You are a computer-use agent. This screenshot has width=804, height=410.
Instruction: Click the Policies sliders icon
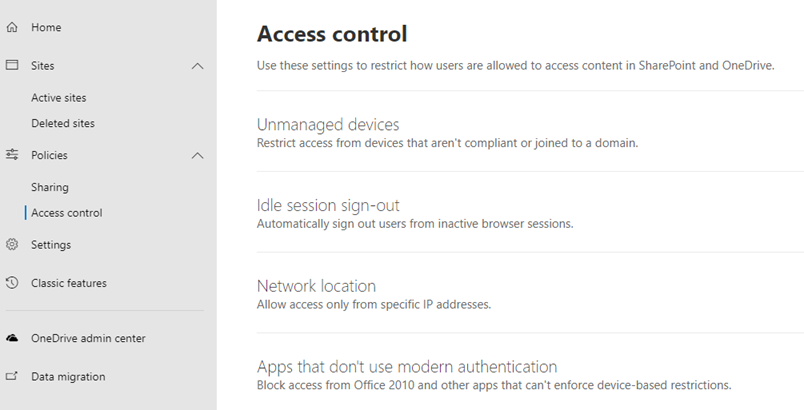pos(12,155)
